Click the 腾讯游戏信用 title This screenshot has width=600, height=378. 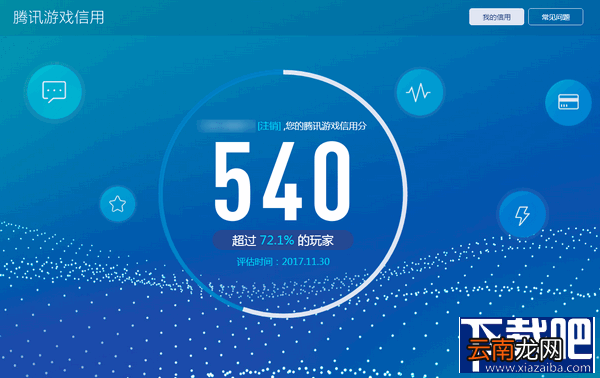[59, 17]
